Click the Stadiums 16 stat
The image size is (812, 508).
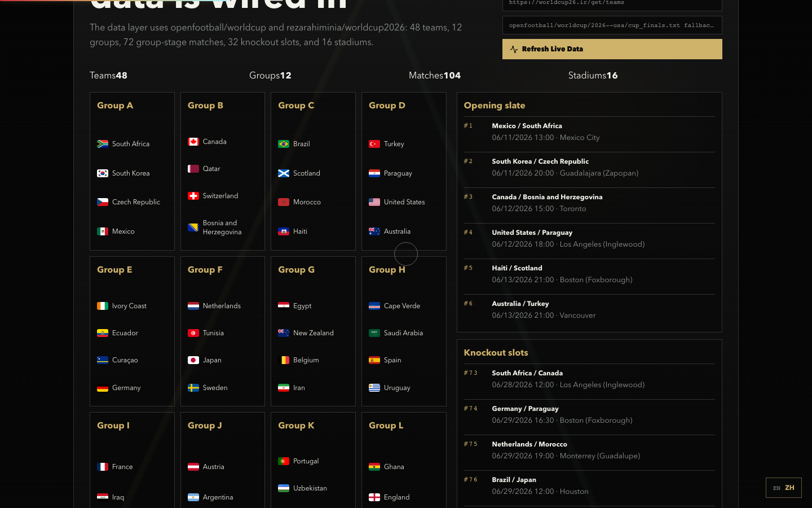593,76
